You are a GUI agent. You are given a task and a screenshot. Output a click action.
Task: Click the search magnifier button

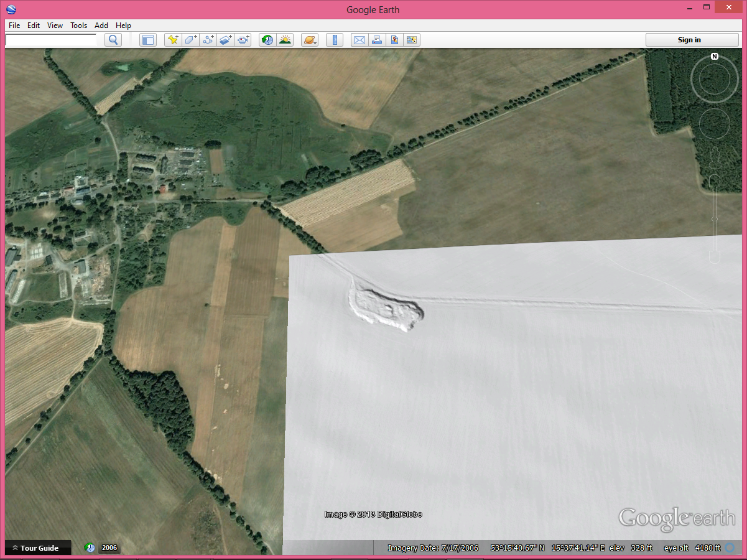pos(113,40)
